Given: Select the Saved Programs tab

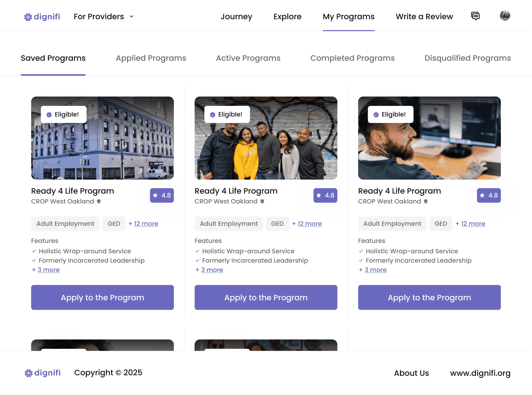Looking at the screenshot, I should 53,58.
